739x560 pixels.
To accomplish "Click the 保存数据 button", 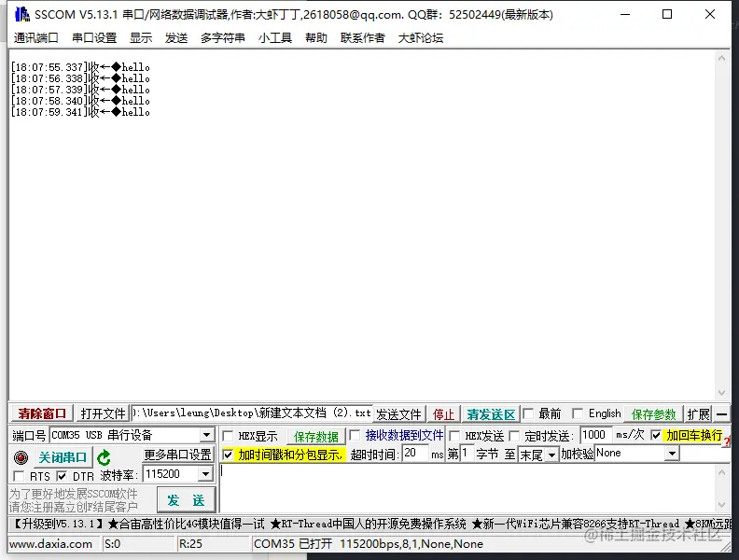I will tap(315, 437).
